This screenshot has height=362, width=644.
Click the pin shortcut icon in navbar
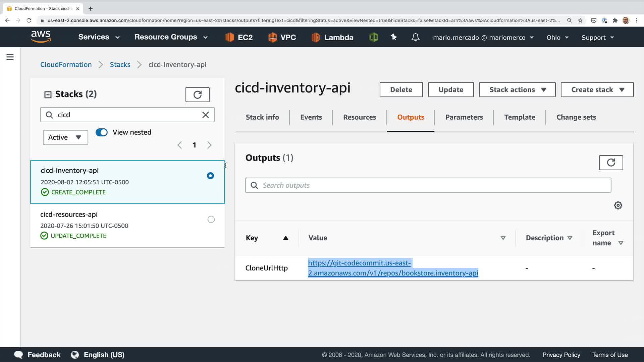click(394, 37)
